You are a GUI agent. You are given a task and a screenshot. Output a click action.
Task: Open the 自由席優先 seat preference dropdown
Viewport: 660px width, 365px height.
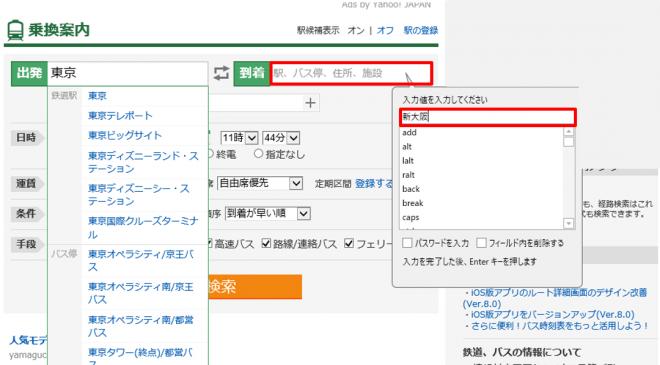260,183
